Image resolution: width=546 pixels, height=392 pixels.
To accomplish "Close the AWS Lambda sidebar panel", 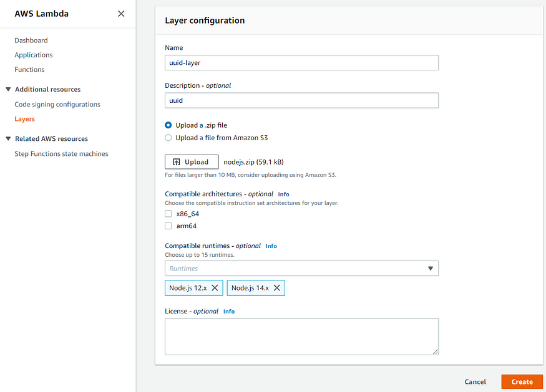I will [121, 14].
